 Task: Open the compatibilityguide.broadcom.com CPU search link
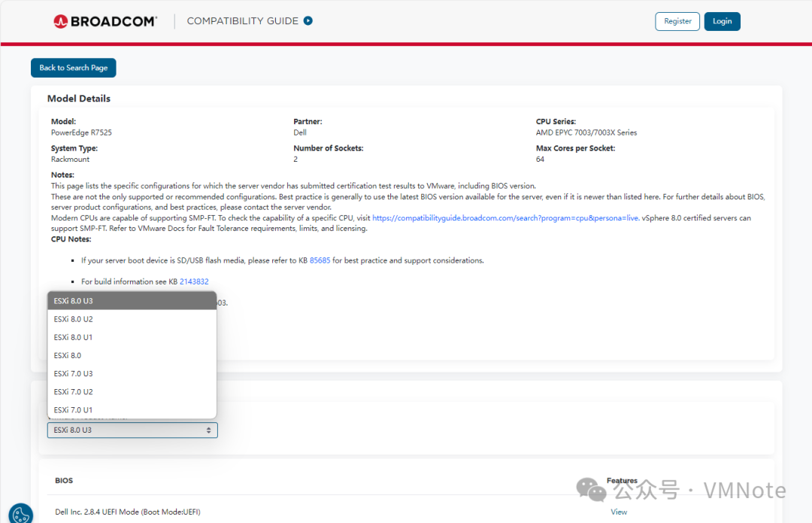pyautogui.click(x=505, y=217)
